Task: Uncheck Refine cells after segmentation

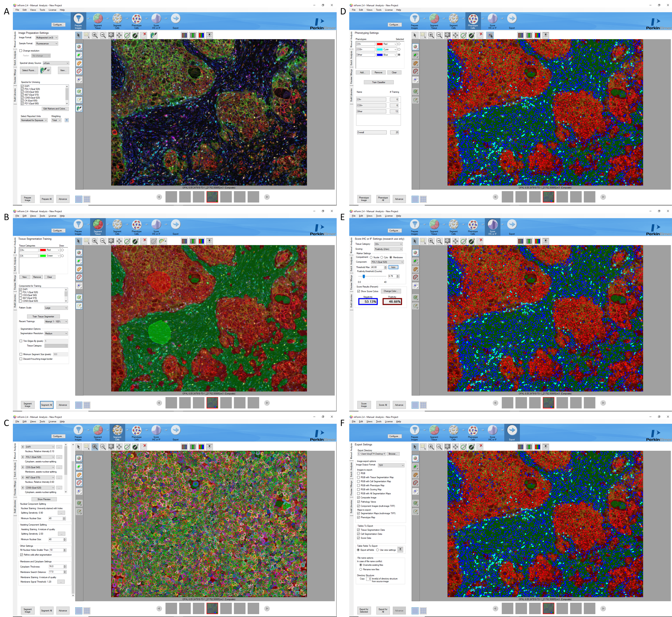Action: point(22,555)
